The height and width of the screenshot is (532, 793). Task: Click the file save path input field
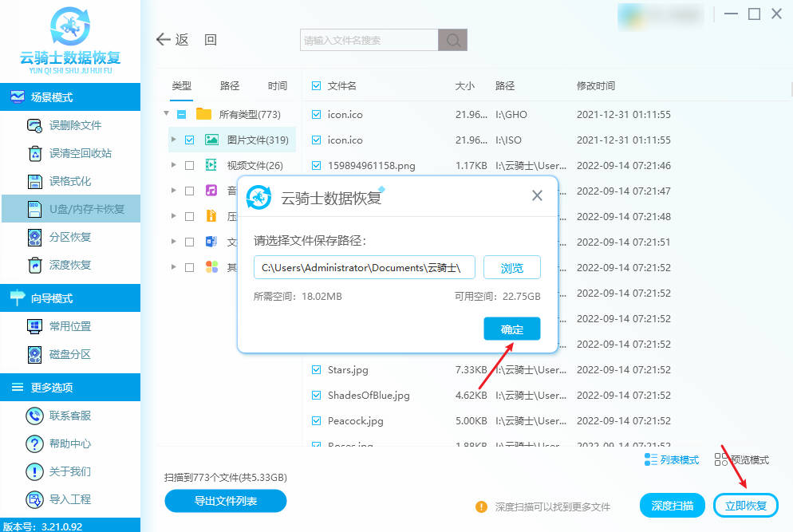click(x=364, y=268)
